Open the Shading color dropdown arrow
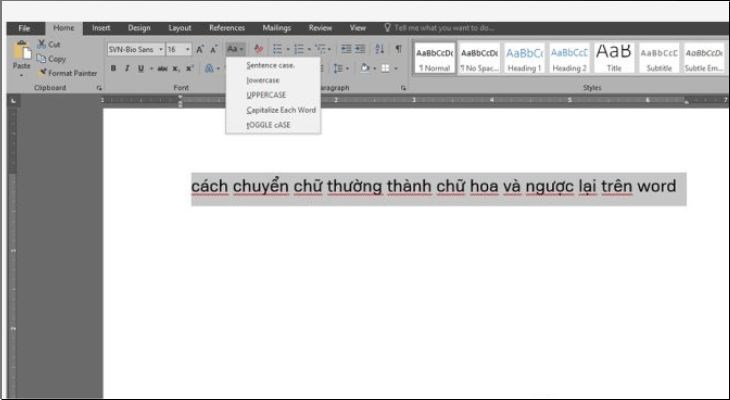 [374, 69]
